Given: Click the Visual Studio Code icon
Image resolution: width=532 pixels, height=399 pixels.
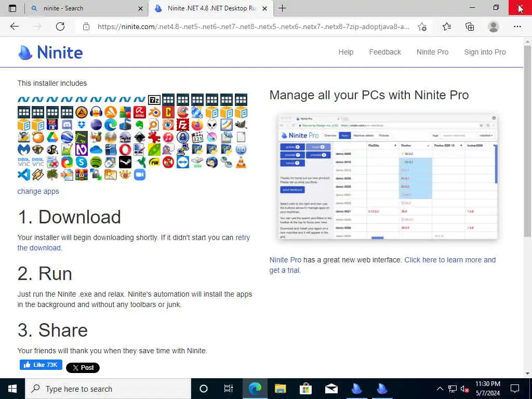Looking at the screenshot, I should pos(23,175).
